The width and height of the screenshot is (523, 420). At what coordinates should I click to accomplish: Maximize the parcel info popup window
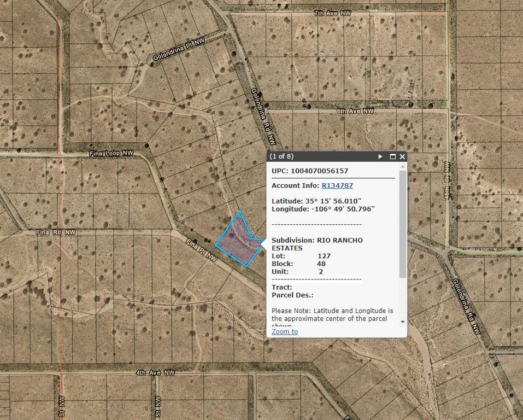(392, 156)
